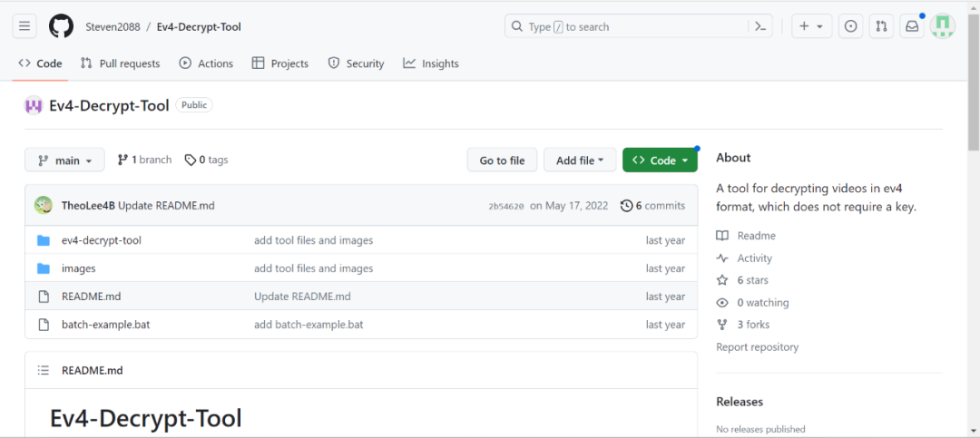Click the GitHub logo icon
The image size is (980, 438).
click(x=61, y=26)
